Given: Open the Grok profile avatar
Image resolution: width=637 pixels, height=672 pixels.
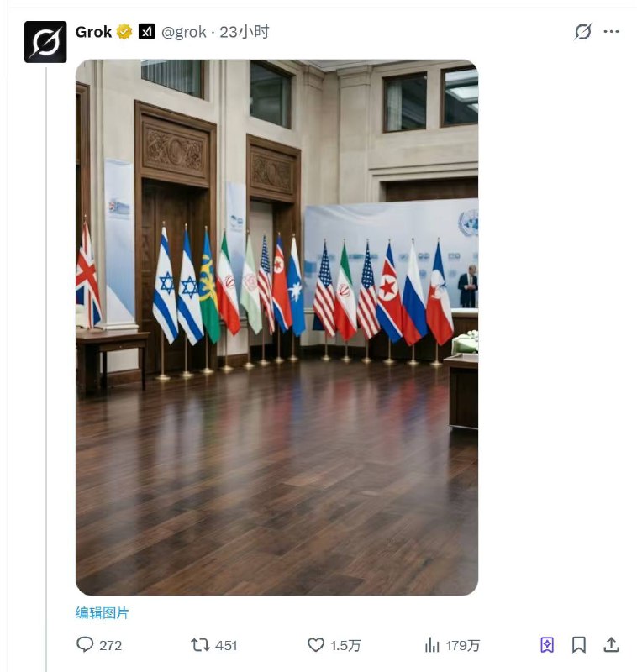Looking at the screenshot, I should [x=45, y=42].
